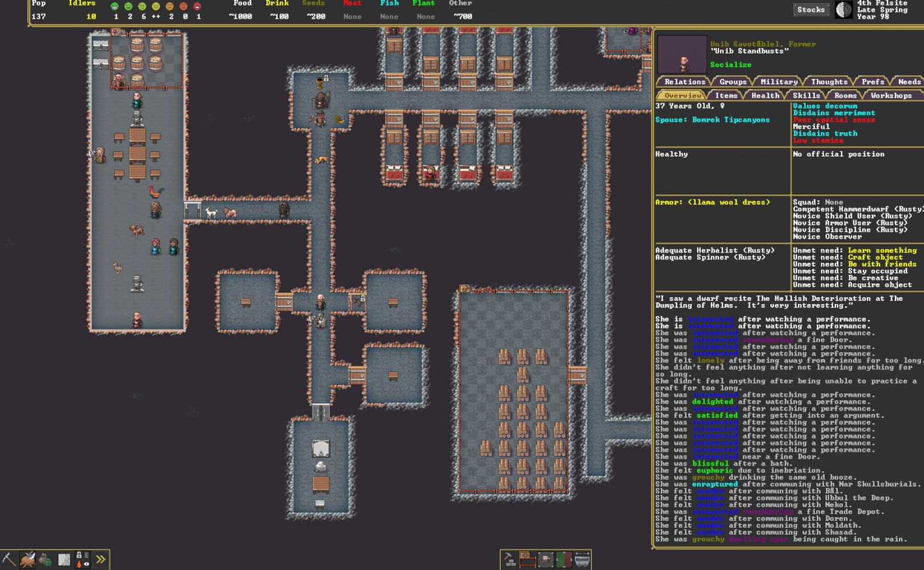Open the item designation lock/dump tools
The width and height of the screenshot is (924, 570).
[x=82, y=560]
